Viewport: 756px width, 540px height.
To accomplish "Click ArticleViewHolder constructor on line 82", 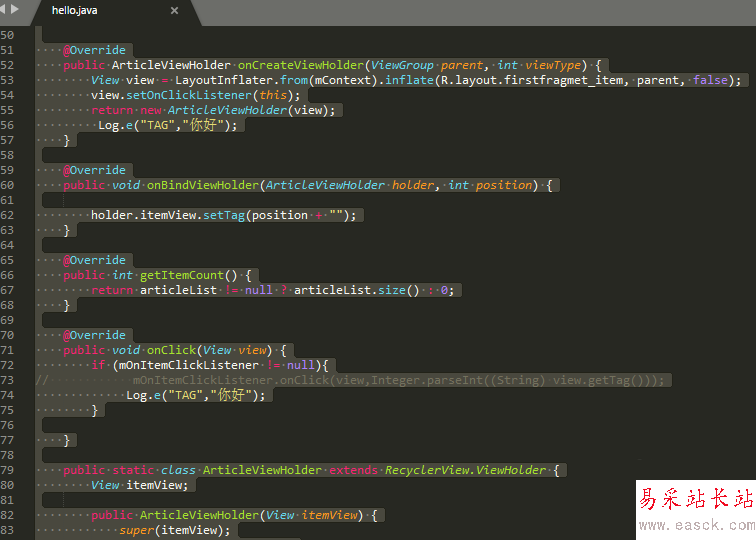I will click(200, 515).
